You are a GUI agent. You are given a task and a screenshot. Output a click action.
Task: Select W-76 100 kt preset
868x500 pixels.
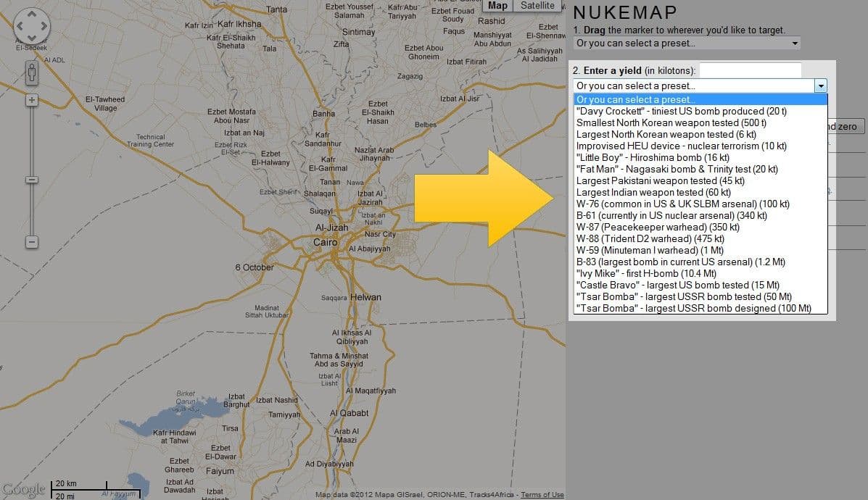pyautogui.click(x=700, y=204)
